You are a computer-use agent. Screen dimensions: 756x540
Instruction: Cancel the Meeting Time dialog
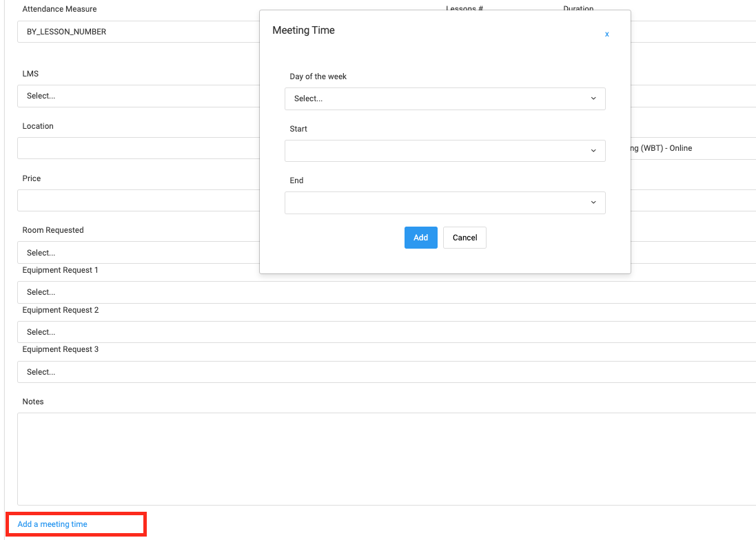click(x=464, y=238)
